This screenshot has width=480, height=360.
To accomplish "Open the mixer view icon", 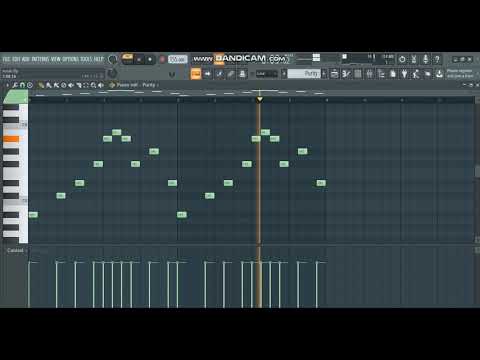I will 370,74.
